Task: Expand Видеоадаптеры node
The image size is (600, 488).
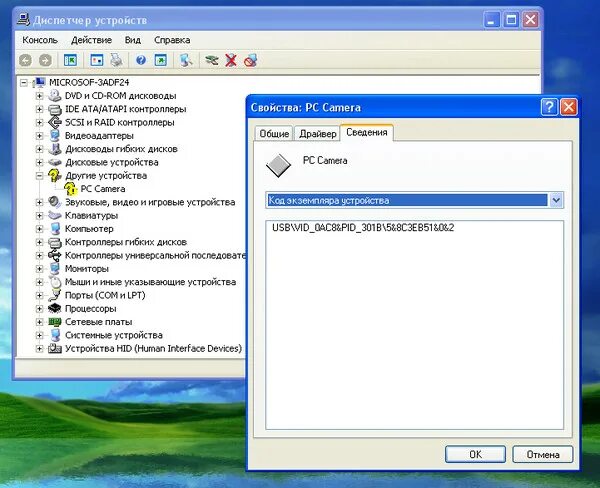Action: 39,135
